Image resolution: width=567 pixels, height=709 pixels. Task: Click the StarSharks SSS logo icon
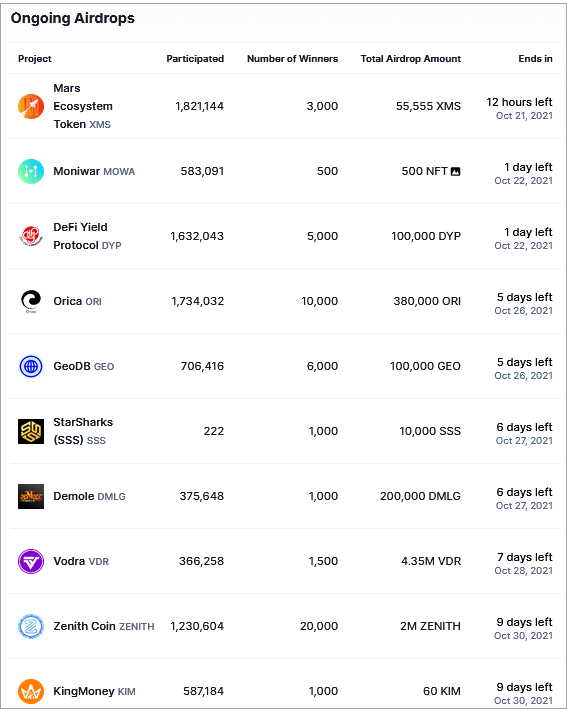pyautogui.click(x=31, y=431)
